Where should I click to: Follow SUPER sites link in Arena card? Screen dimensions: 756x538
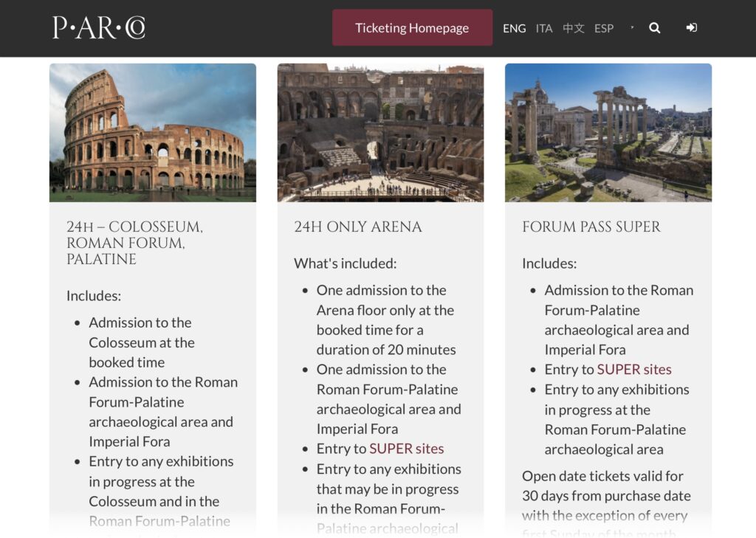[407, 449]
